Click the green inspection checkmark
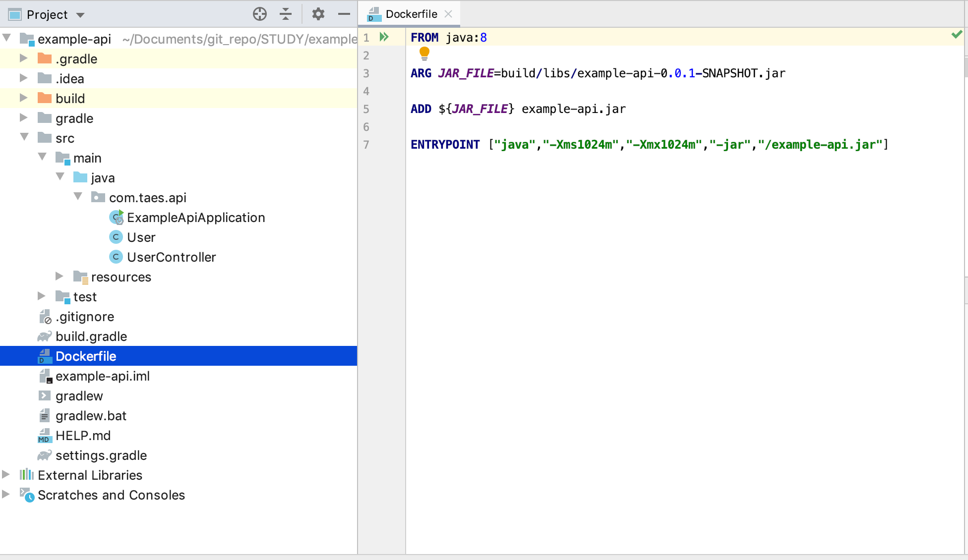The height and width of the screenshot is (560, 968). pos(957,35)
